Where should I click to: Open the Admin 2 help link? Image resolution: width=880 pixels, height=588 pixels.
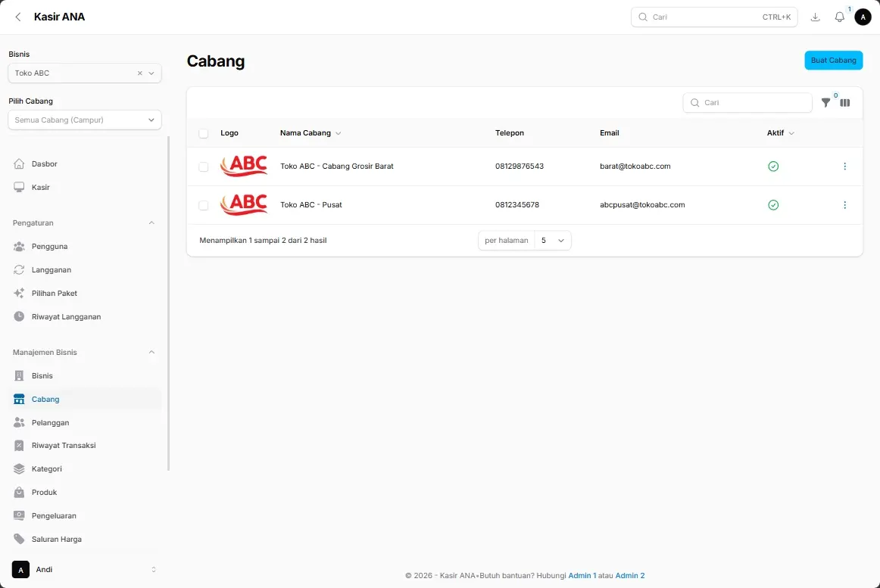coord(629,576)
